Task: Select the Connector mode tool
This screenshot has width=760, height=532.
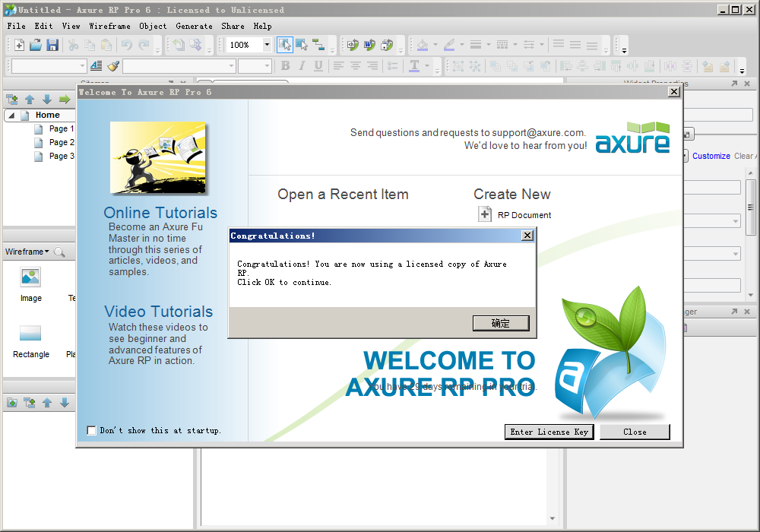Action: pos(318,45)
